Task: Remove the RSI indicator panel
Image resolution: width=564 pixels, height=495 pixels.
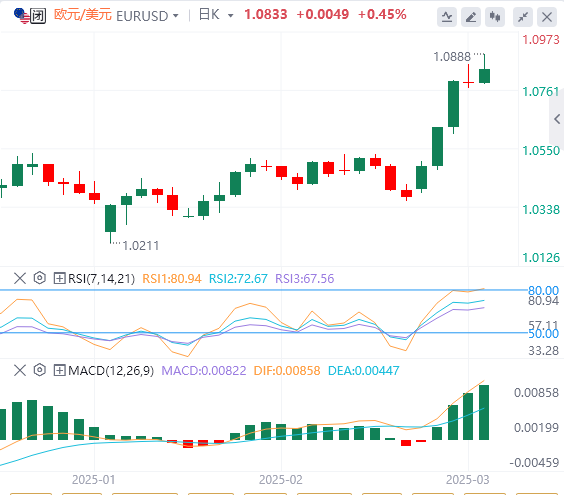Action: coord(20,278)
